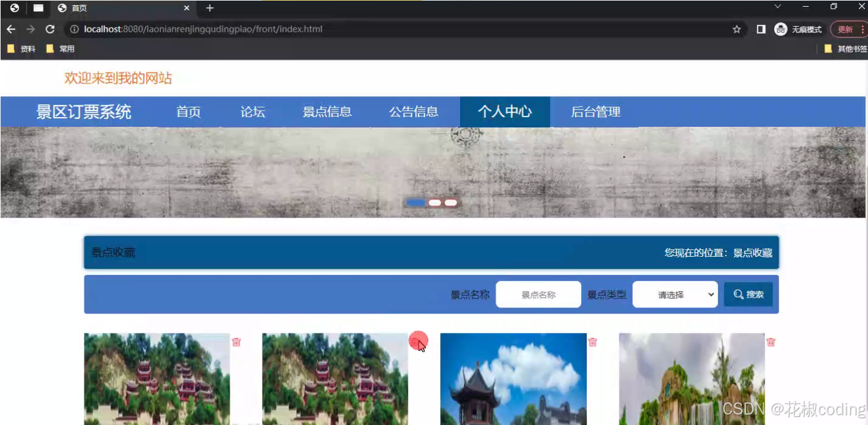Image resolution: width=868 pixels, height=425 pixels.
Task: Switch to the second carousel slide dot
Action: tap(434, 202)
